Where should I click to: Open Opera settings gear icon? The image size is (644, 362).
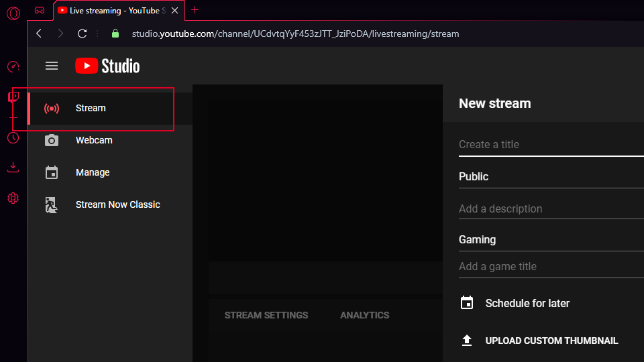(13, 198)
